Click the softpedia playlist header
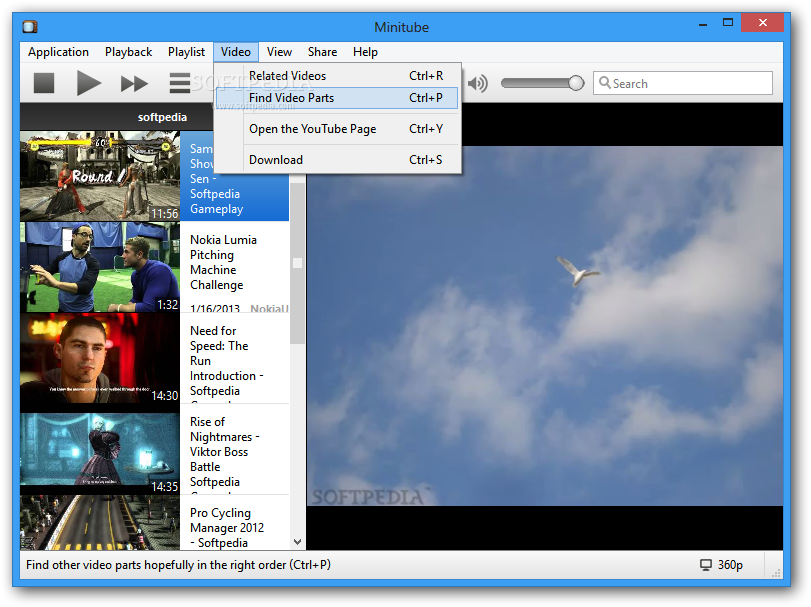The width and height of the screenshot is (811, 607). tap(162, 117)
